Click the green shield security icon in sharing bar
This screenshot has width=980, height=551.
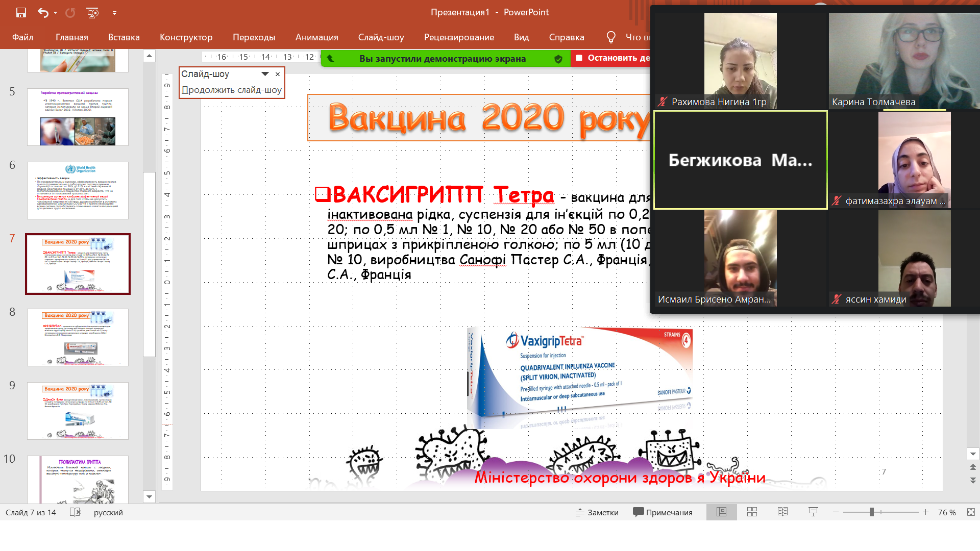tap(558, 59)
